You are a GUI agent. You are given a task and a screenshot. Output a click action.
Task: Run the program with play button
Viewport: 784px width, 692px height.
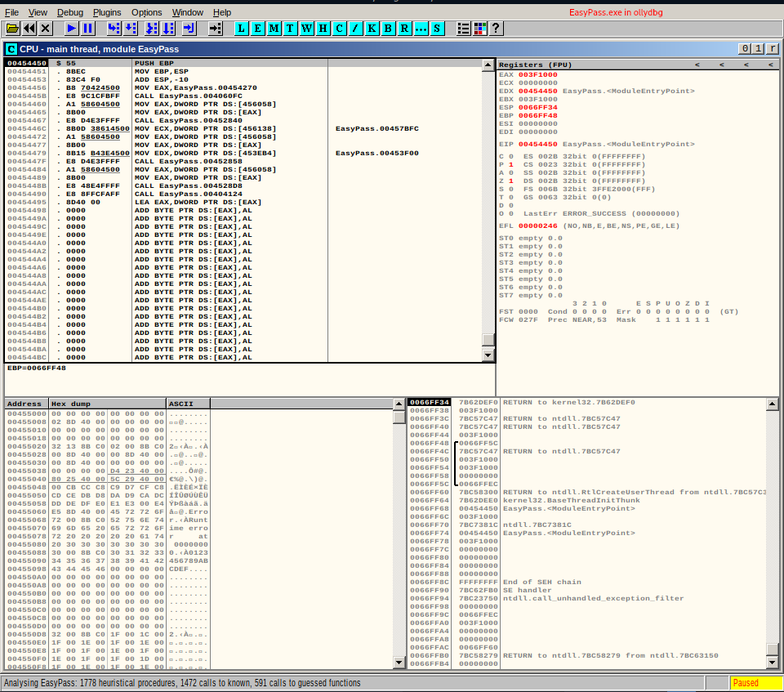point(72,29)
